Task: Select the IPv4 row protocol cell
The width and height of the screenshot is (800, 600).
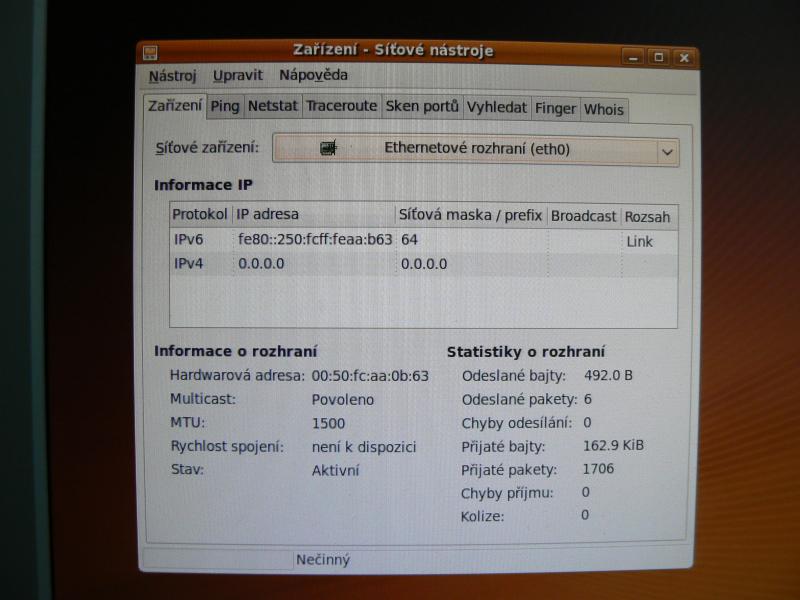Action: pyautogui.click(x=188, y=264)
